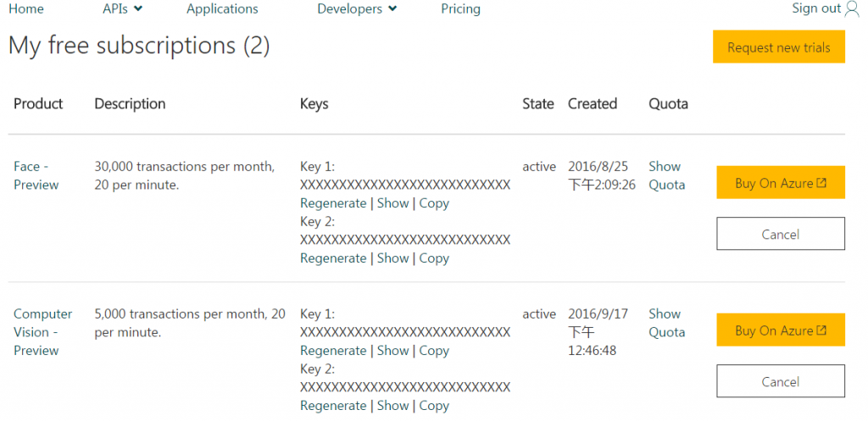Expand the APIs dropdown menu
868x421 pixels.
[x=122, y=8]
